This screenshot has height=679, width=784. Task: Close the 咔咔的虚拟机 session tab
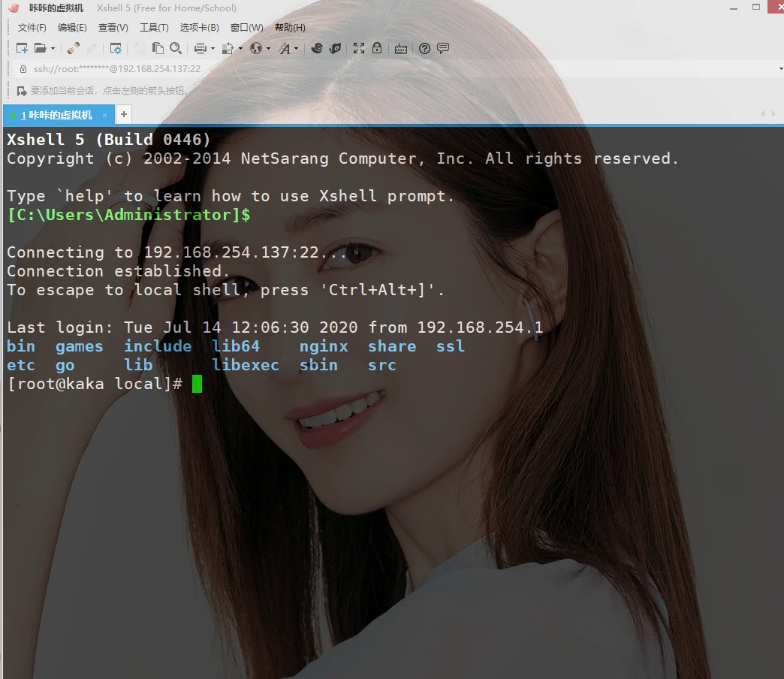click(x=105, y=115)
